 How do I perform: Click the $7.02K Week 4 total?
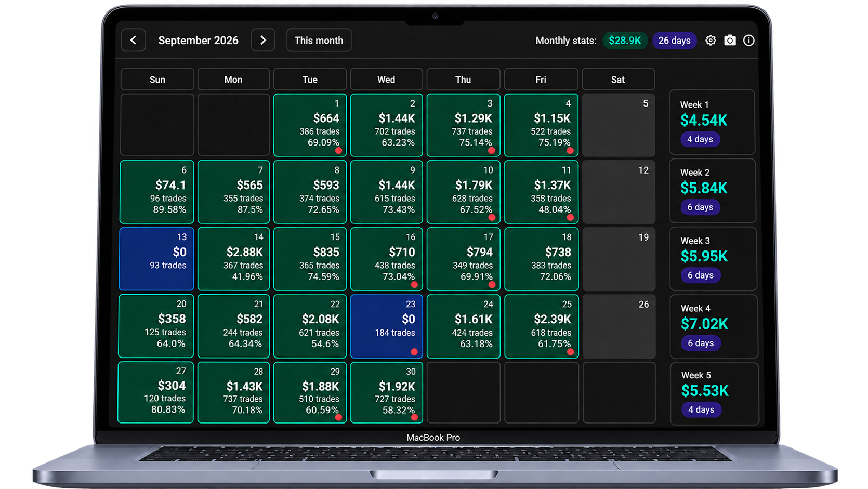click(704, 324)
